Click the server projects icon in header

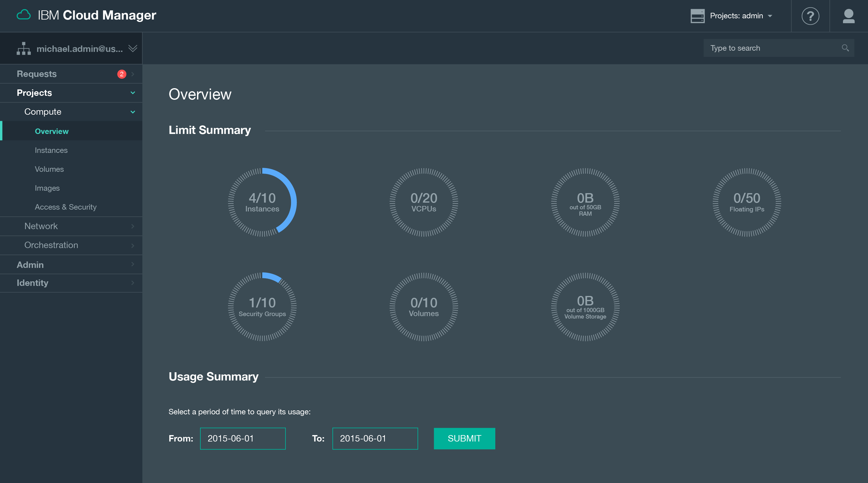click(x=697, y=16)
